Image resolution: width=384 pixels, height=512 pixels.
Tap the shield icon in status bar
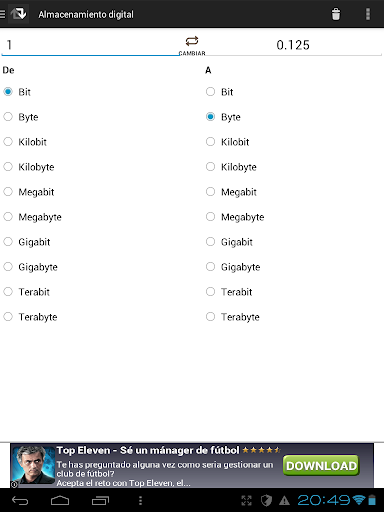click(x=266, y=500)
